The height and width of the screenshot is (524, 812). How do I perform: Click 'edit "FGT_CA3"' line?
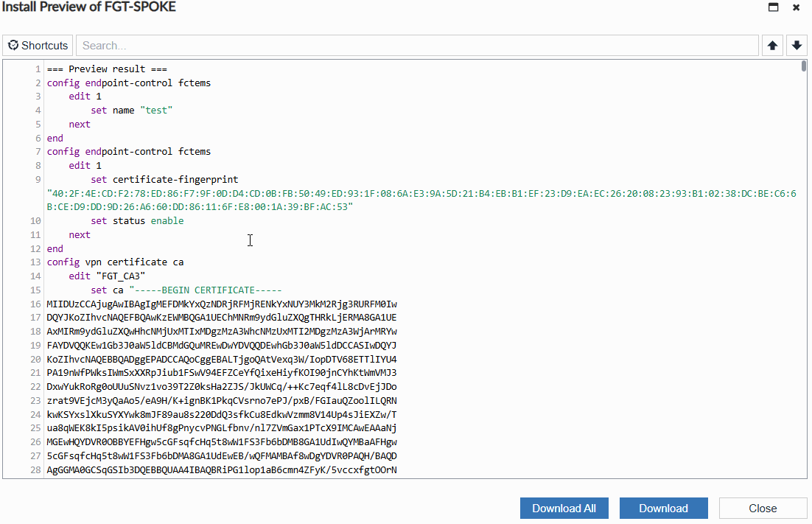tap(107, 276)
